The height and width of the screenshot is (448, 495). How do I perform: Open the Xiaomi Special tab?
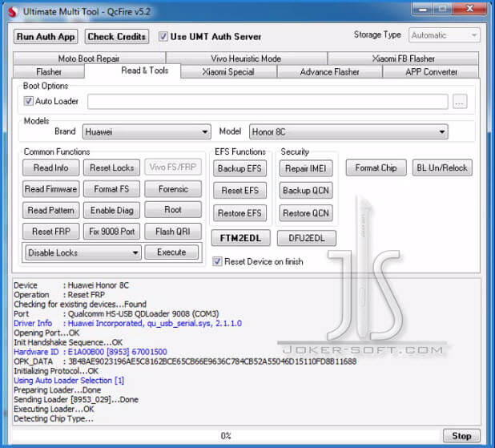pyautogui.click(x=228, y=71)
